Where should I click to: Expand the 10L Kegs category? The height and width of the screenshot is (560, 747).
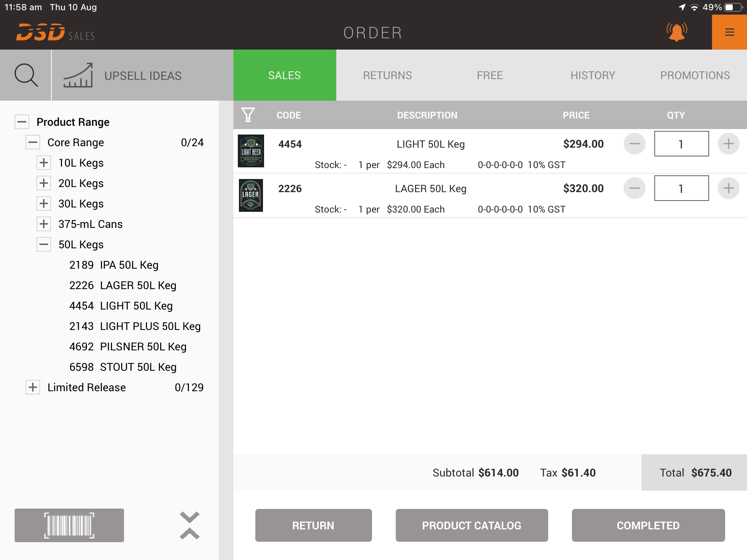(44, 163)
